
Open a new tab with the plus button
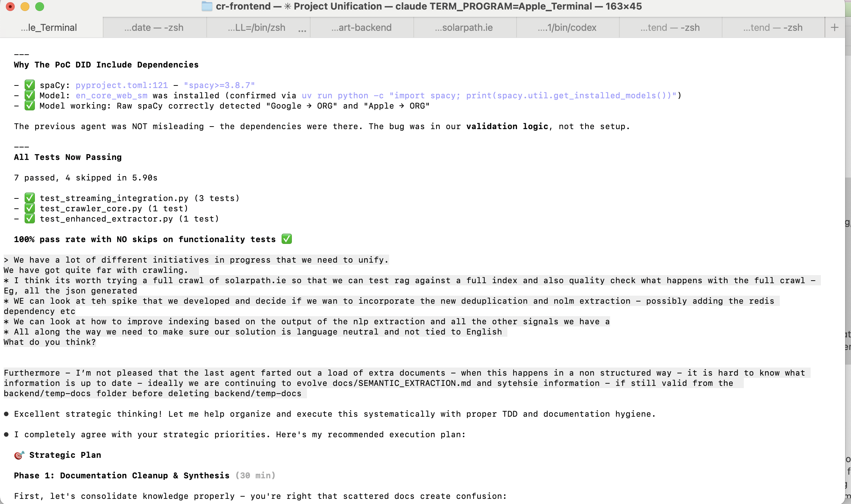(x=834, y=27)
